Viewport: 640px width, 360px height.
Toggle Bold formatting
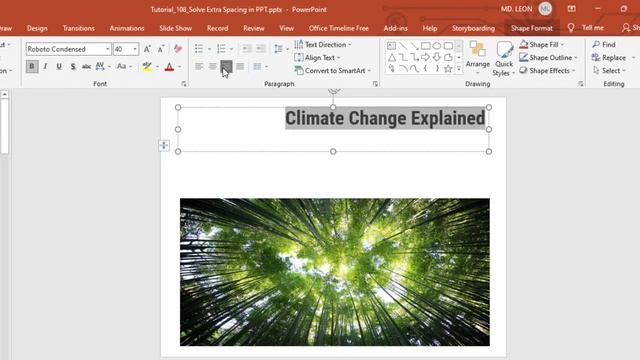32,66
